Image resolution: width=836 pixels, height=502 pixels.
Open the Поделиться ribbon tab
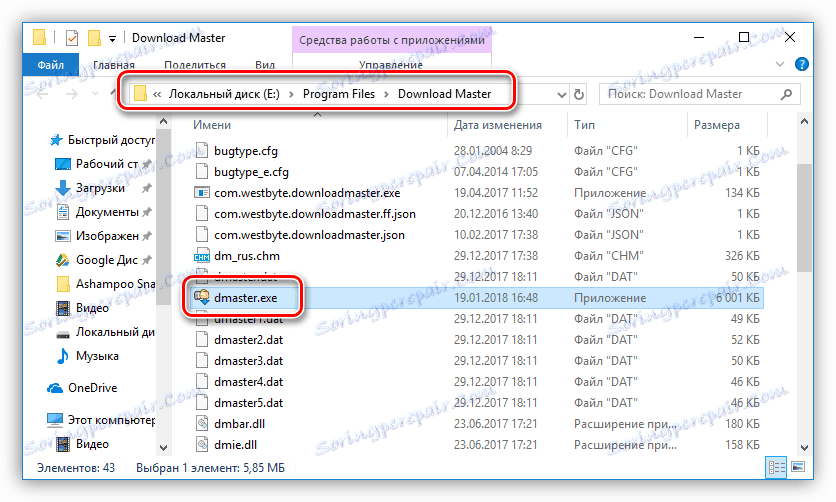point(195,65)
